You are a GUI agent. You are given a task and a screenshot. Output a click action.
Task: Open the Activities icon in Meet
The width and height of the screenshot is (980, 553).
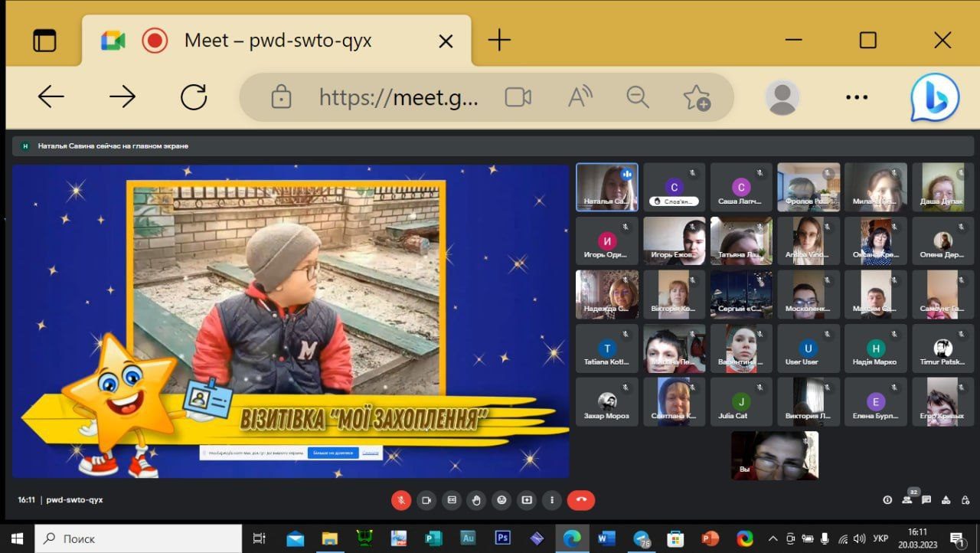[946, 500]
